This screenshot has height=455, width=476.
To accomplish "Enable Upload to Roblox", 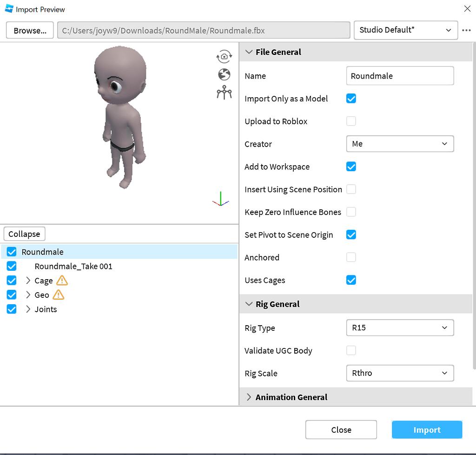I will (x=351, y=121).
